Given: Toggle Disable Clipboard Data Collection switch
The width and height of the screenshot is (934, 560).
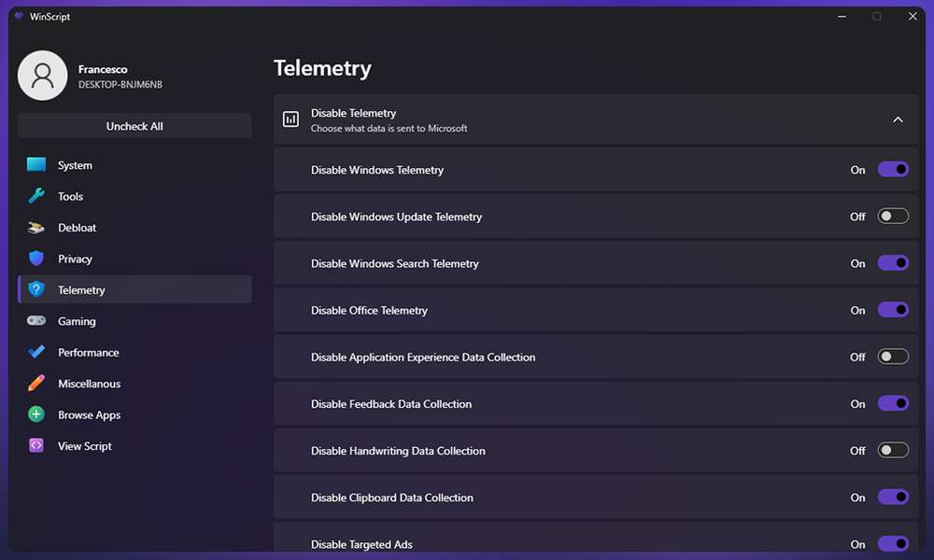Looking at the screenshot, I should [893, 497].
